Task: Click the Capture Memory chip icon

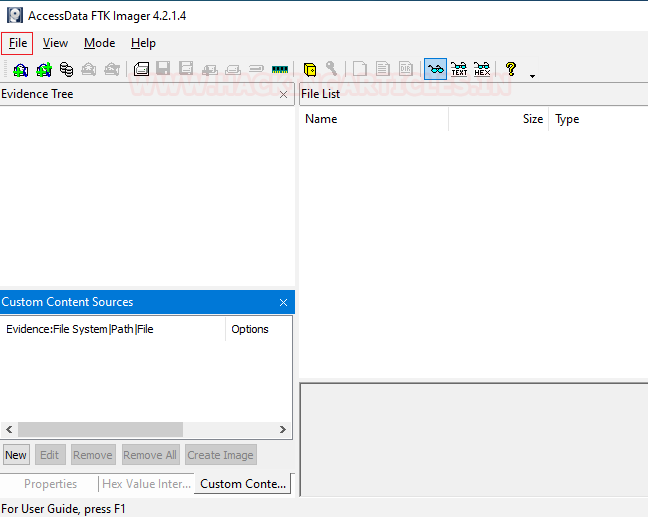Action: [x=280, y=69]
